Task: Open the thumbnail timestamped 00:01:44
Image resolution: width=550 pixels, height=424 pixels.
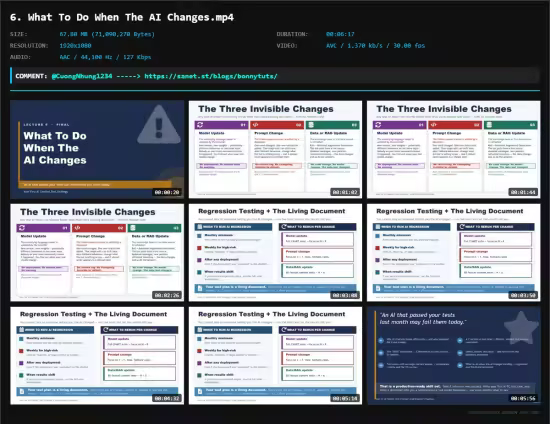Action: coord(454,149)
